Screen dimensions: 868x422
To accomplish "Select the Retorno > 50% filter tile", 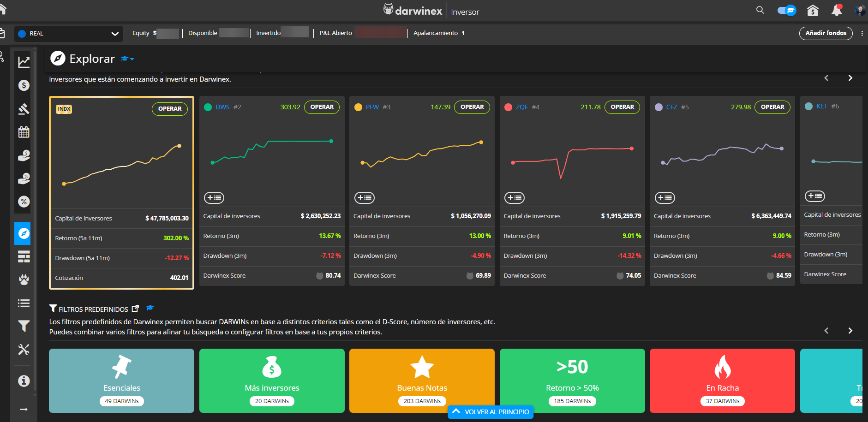I will [572, 380].
